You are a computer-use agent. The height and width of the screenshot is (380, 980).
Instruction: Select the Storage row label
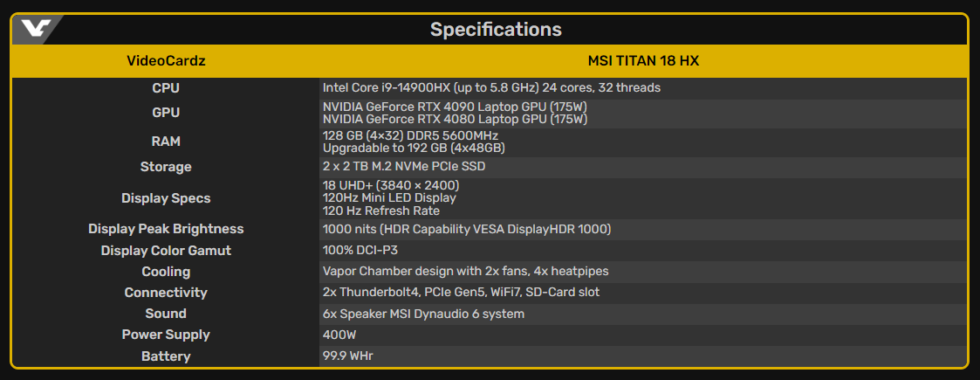(167, 167)
